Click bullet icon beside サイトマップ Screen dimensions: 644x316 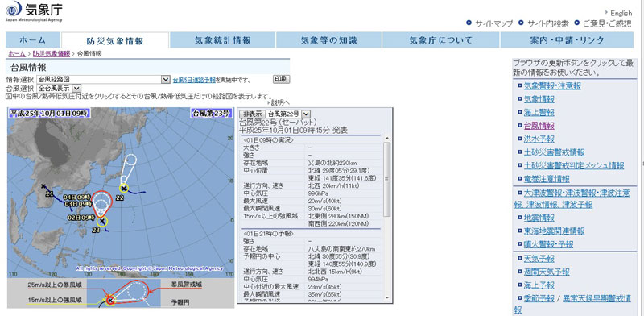469,23
